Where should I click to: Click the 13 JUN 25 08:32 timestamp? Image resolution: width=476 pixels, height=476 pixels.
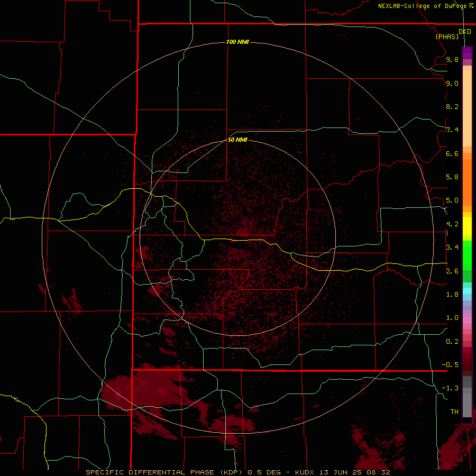356,472
